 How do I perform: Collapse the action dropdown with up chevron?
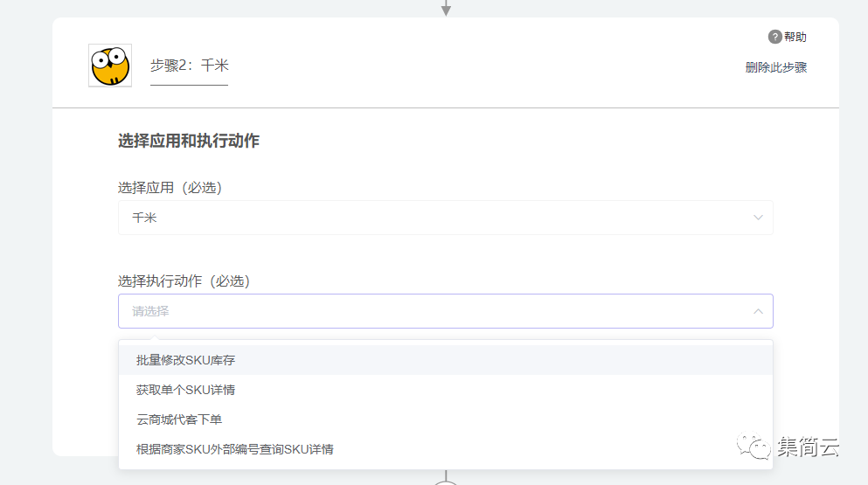(758, 311)
